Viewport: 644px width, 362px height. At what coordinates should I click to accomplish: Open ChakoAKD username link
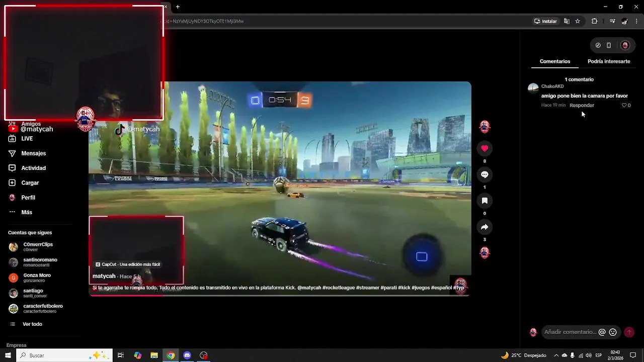coord(552,86)
